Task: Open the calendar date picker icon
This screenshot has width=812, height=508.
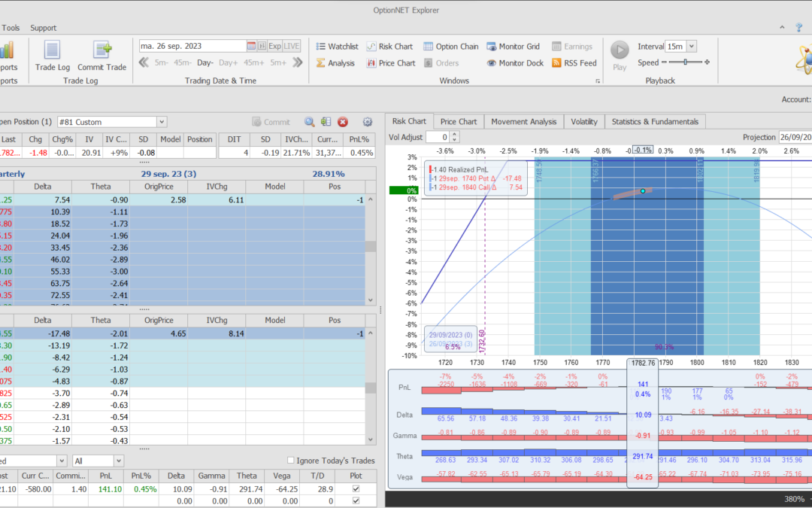Action: [x=252, y=46]
